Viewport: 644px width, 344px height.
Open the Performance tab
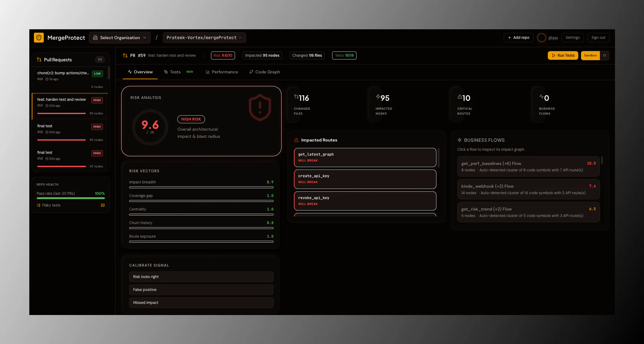point(222,72)
